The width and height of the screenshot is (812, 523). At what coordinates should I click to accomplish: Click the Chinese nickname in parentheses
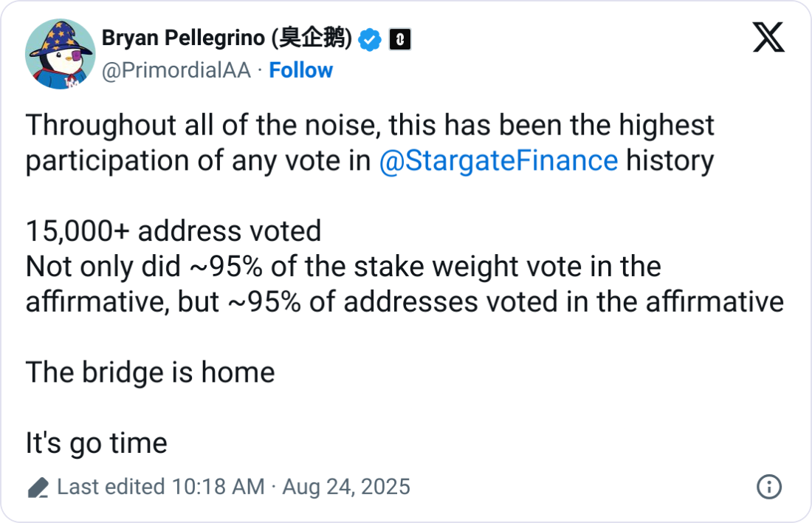(317, 38)
